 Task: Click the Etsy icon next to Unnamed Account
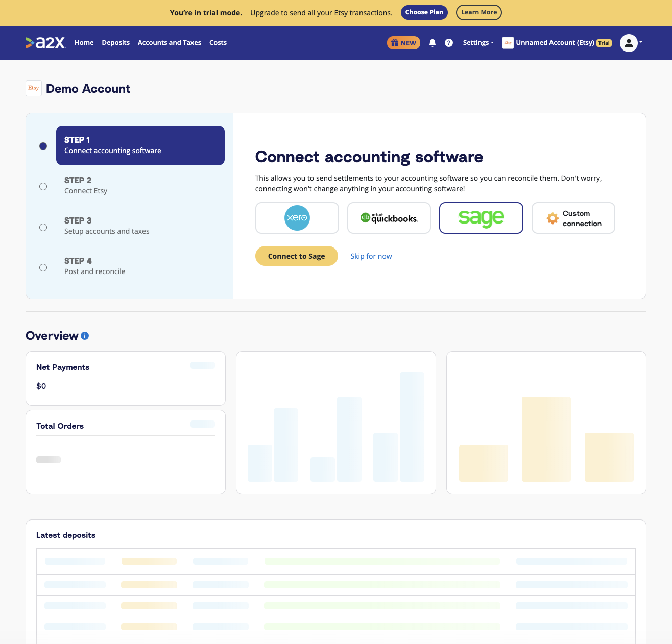(508, 43)
